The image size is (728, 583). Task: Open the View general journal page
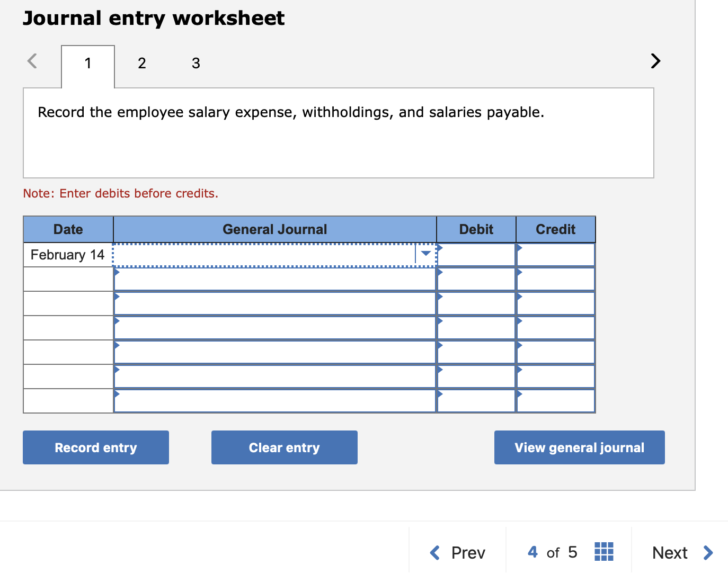coord(579,447)
